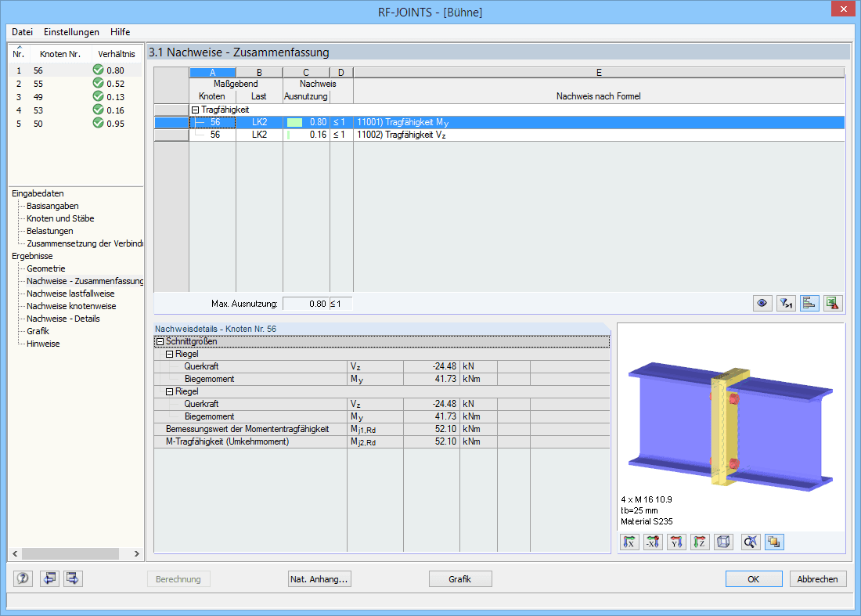
Task: Toggle the result bars display icon
Action: pos(809,303)
